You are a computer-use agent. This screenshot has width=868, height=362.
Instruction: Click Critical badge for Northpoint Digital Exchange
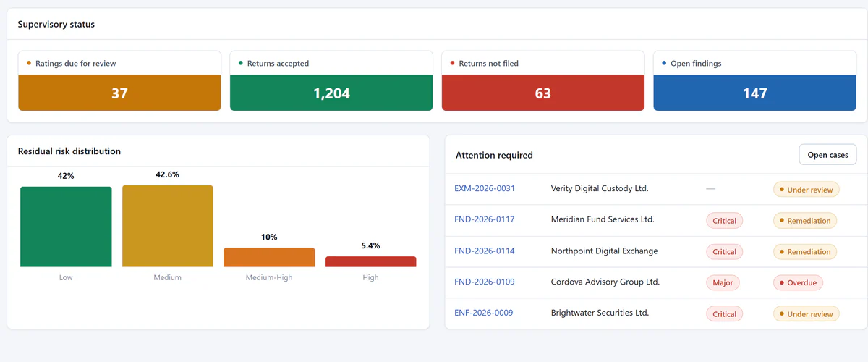724,252
